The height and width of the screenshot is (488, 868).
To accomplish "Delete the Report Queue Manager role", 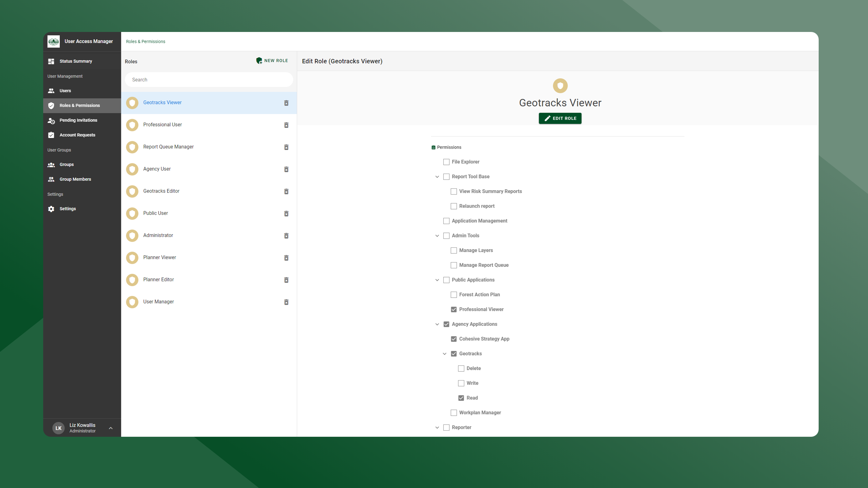I will coord(286,147).
